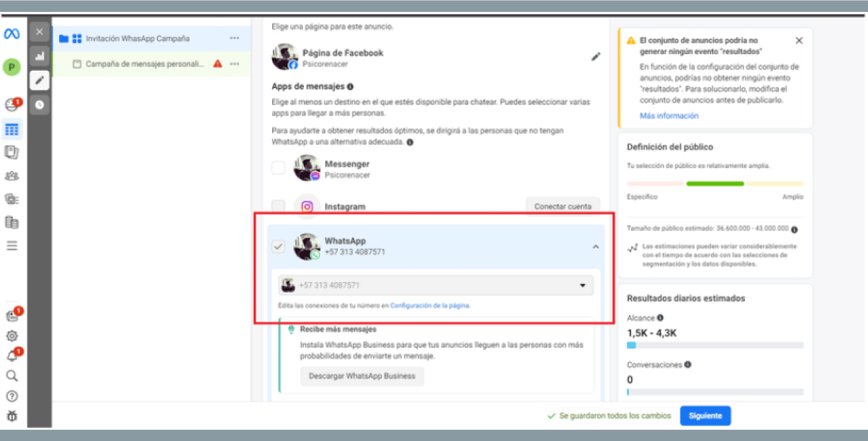Click the audience size gauge bar
This screenshot has width=868, height=441.
tap(715, 183)
